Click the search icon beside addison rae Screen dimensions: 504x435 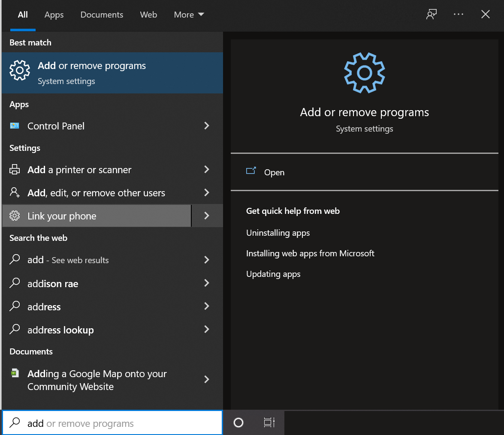tap(15, 283)
